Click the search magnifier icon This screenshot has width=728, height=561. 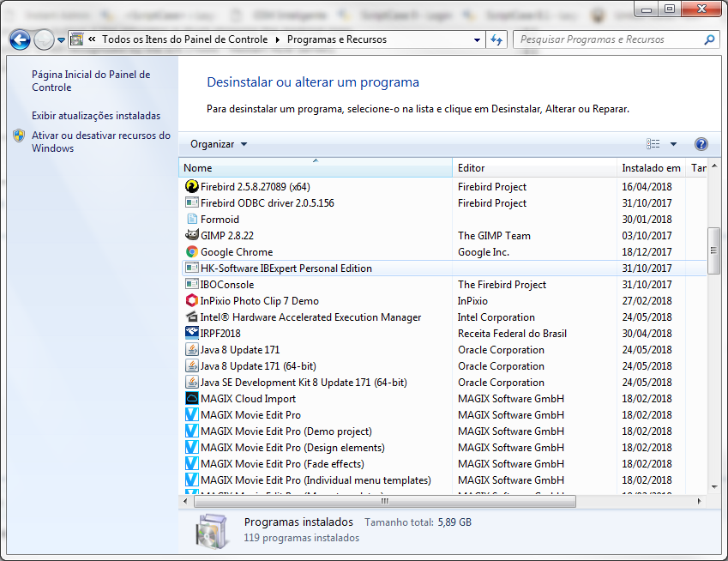tap(709, 40)
